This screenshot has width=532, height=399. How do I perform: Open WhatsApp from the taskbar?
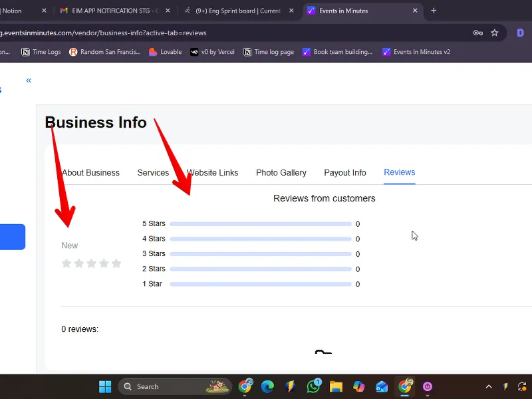313,386
